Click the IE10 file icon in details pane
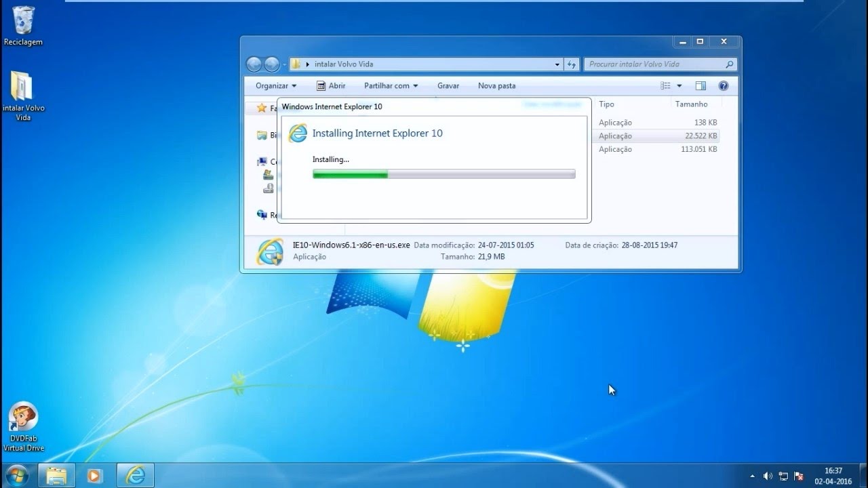Viewport: 868px width, 488px height. pos(270,251)
